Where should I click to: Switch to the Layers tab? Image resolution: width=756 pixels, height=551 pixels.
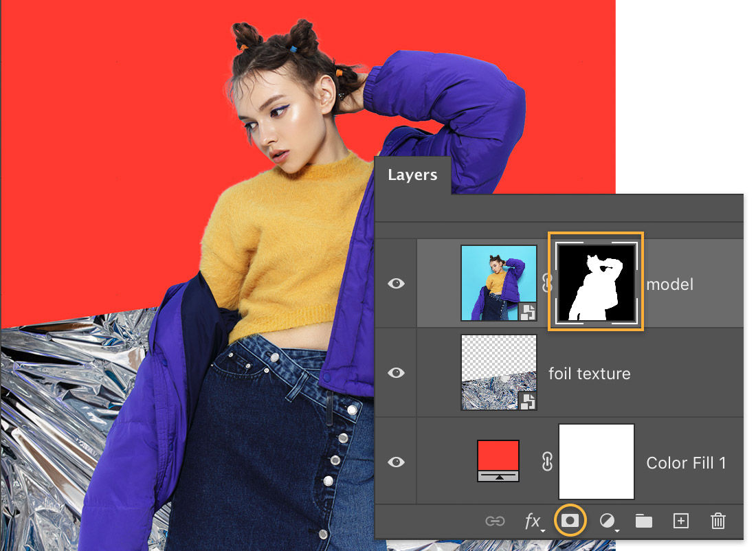pyautogui.click(x=412, y=175)
